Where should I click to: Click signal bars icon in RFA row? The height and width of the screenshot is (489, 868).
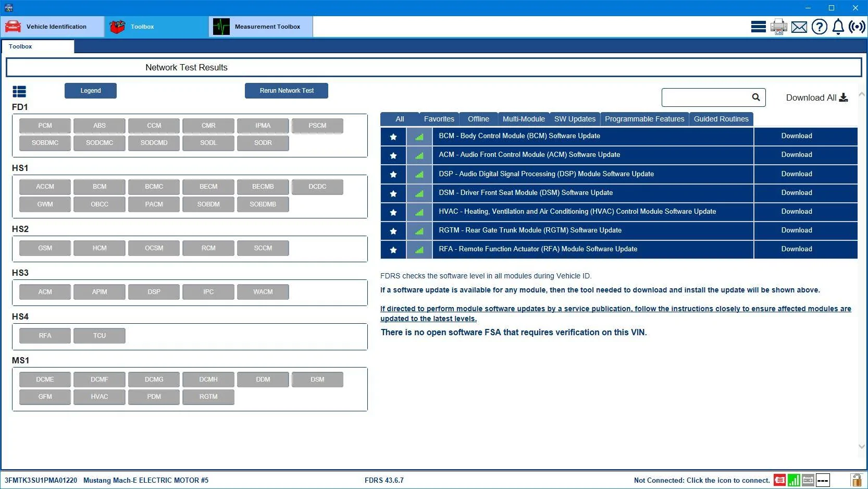419,250
